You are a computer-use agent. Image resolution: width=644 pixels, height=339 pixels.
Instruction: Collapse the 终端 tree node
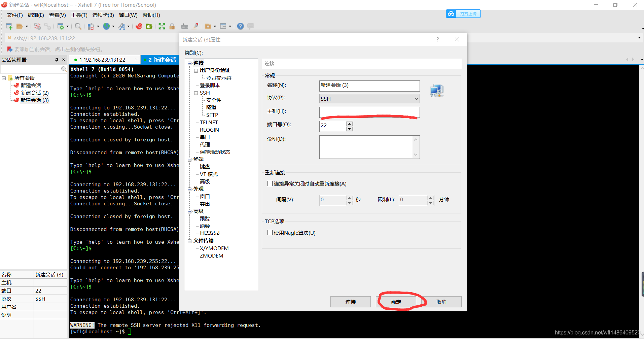point(190,159)
